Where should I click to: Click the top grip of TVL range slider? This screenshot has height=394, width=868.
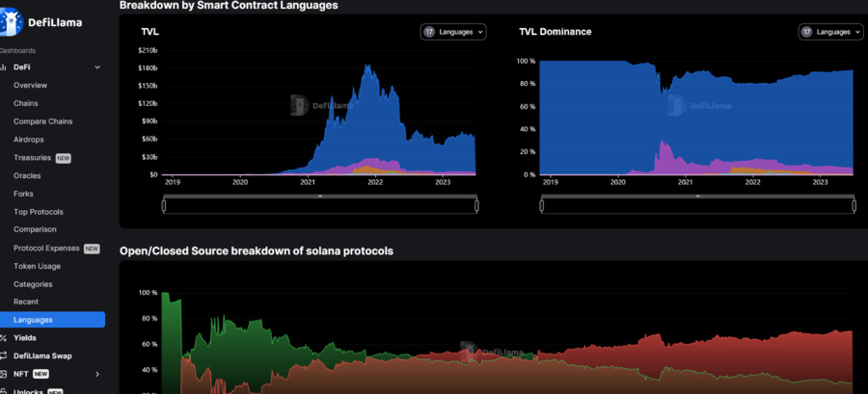[320, 197]
